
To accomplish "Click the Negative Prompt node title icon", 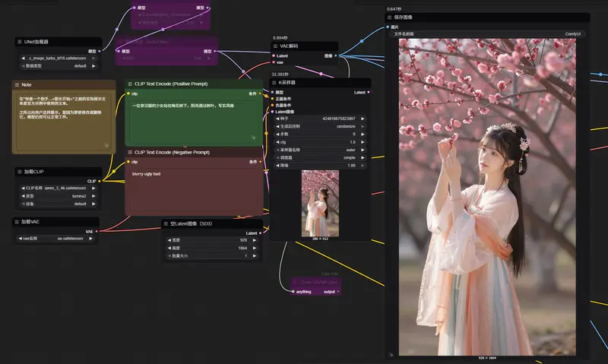I will (130, 153).
